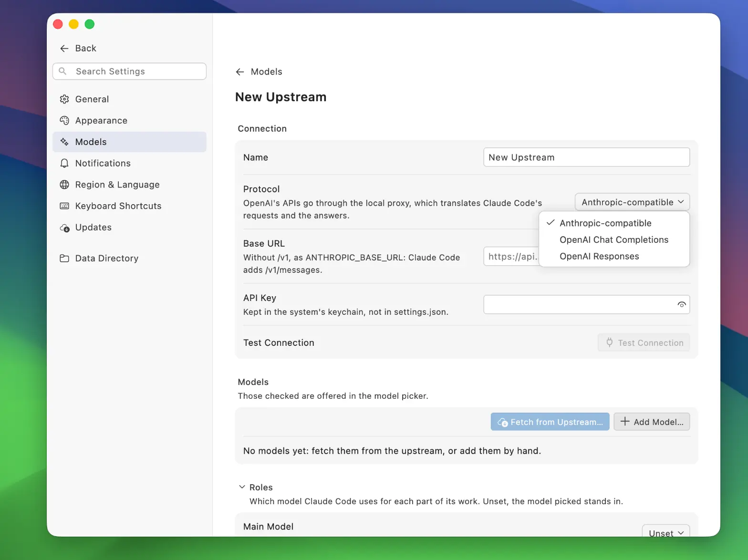Click the Appearance palette icon
The width and height of the screenshot is (748, 560).
click(x=64, y=121)
